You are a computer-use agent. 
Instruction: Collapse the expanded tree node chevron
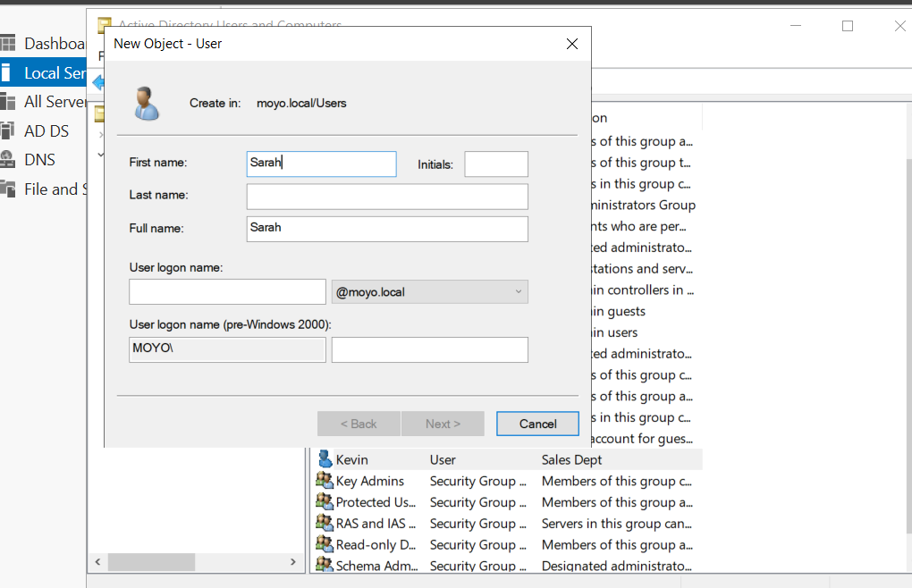click(100, 155)
